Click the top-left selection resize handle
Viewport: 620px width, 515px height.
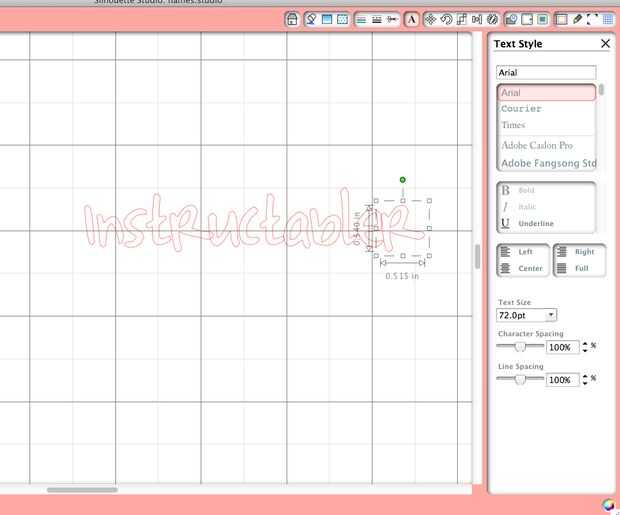click(376, 201)
